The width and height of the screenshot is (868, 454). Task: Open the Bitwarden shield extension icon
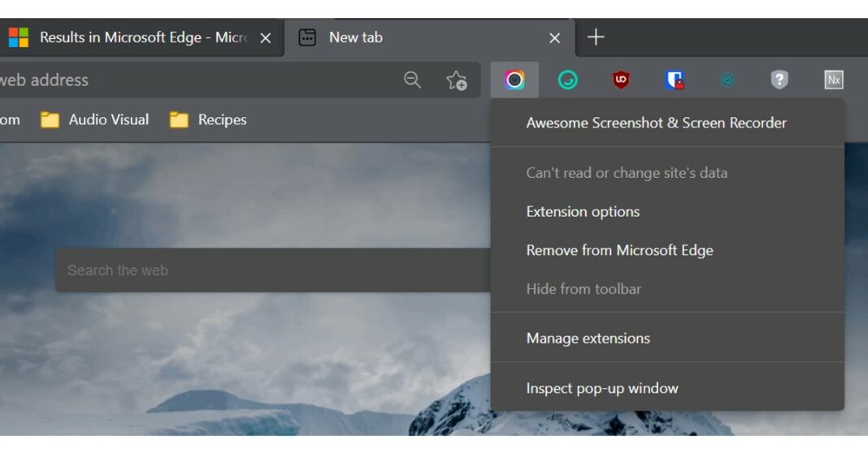click(x=675, y=80)
